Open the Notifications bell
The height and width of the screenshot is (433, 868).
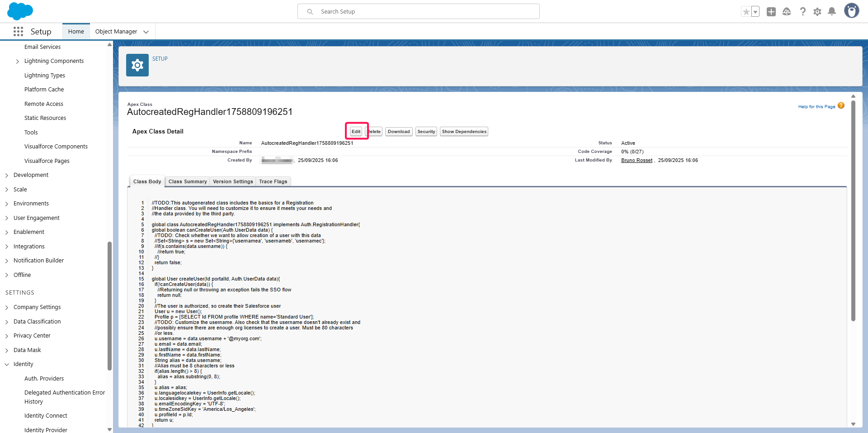tap(831, 12)
